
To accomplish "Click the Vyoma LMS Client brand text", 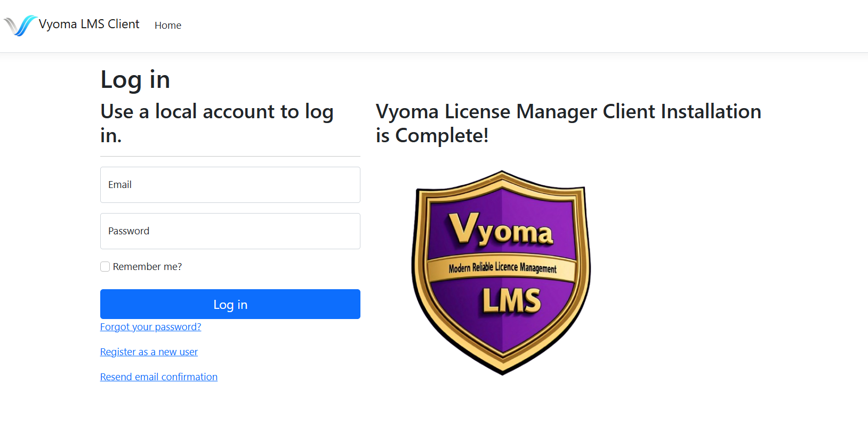I will point(89,24).
